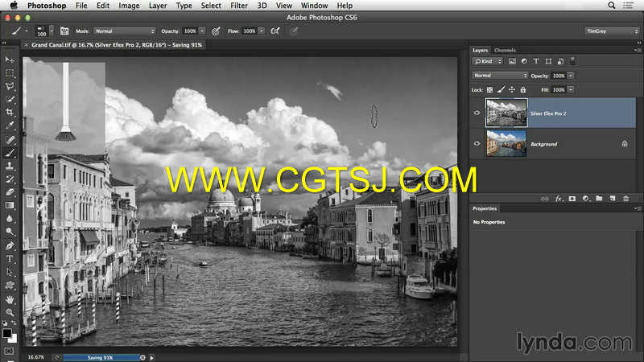644x362 pixels.
Task: Hide the Background layer
Action: coord(477,144)
